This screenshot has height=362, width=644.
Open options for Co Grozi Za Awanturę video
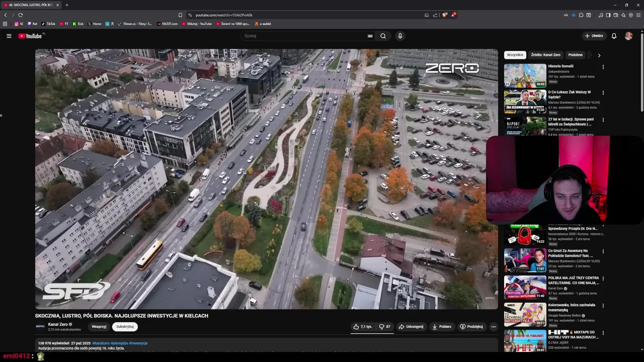click(x=603, y=251)
